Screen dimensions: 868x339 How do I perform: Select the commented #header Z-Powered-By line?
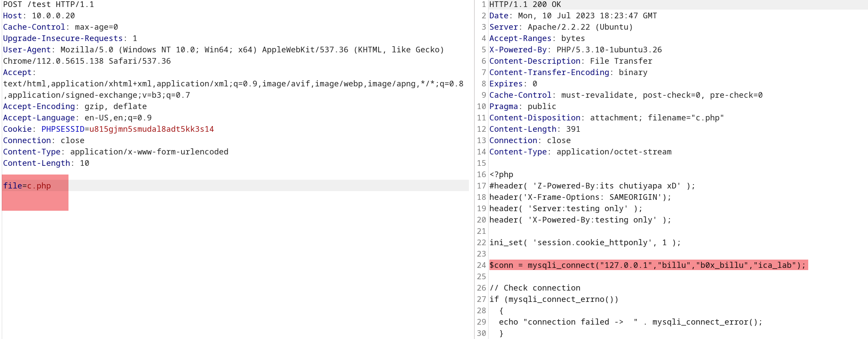click(592, 186)
